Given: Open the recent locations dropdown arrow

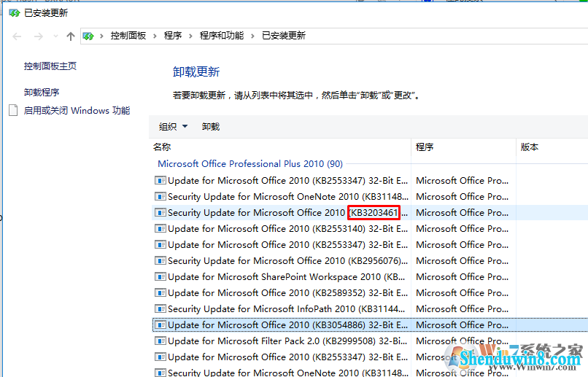Looking at the screenshot, I should 55,36.
